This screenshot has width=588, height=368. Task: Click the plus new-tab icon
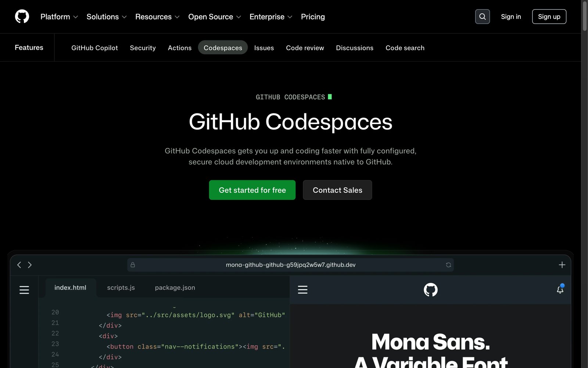click(562, 265)
